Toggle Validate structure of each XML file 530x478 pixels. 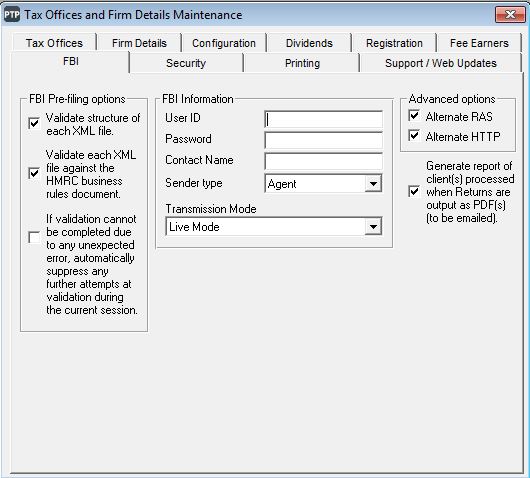[34, 123]
